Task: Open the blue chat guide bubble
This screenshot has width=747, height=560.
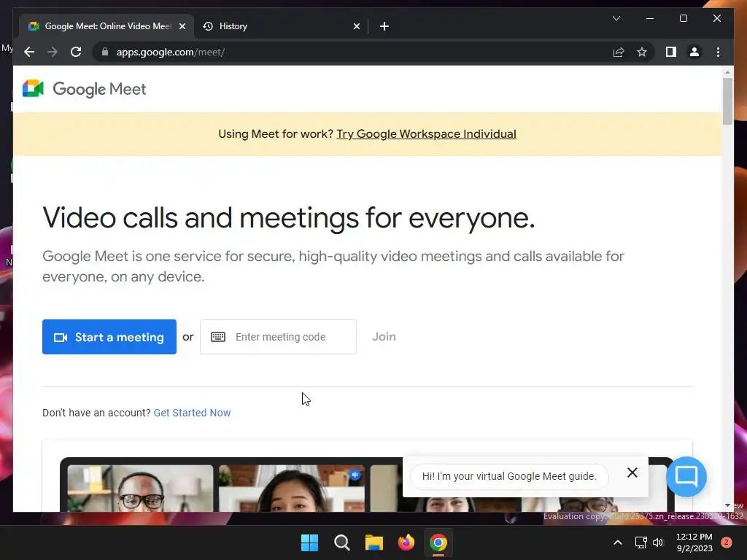Action: [x=686, y=477]
